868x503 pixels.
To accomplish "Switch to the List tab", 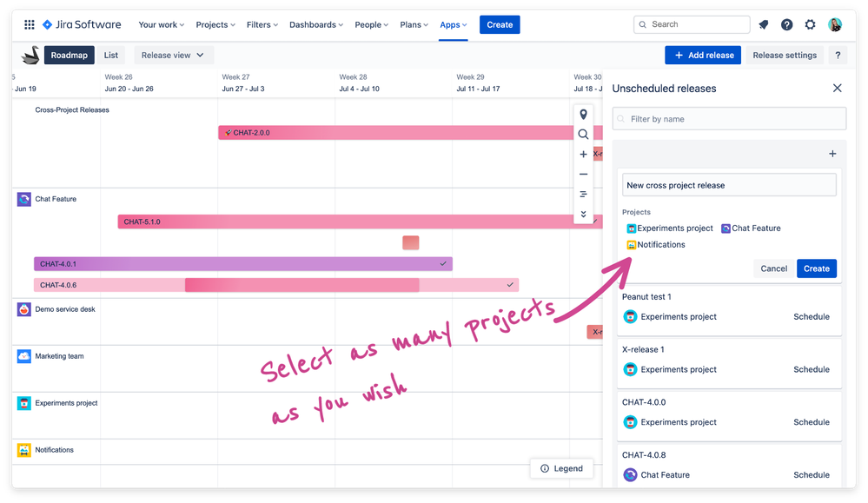I will 110,55.
